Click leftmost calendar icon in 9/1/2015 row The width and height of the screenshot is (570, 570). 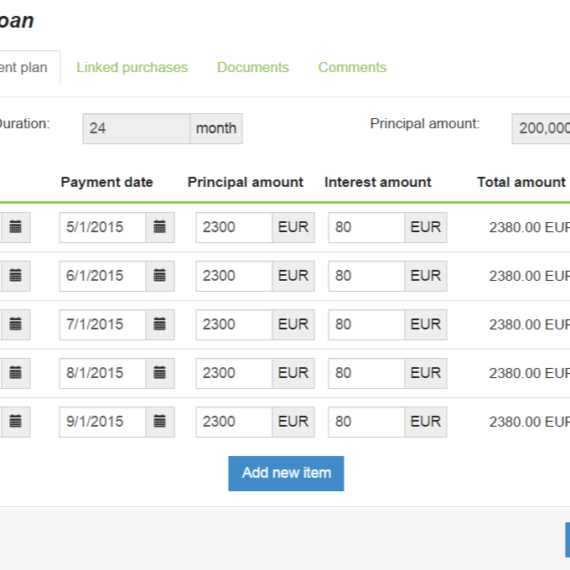pos(16,422)
